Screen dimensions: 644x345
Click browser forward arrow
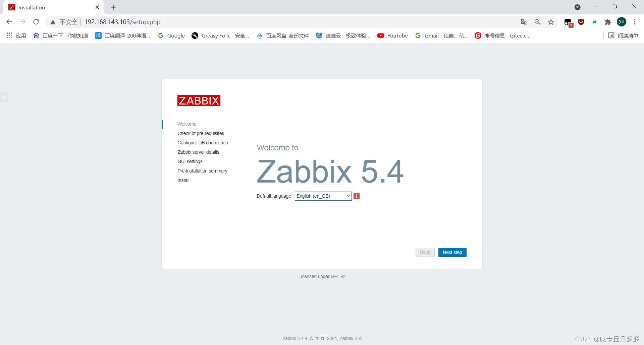22,22
